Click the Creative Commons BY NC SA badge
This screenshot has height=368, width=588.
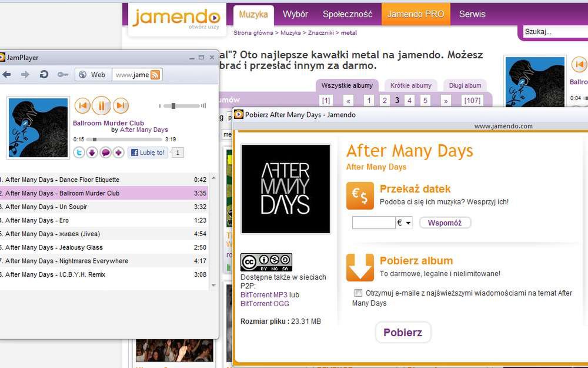[266, 263]
